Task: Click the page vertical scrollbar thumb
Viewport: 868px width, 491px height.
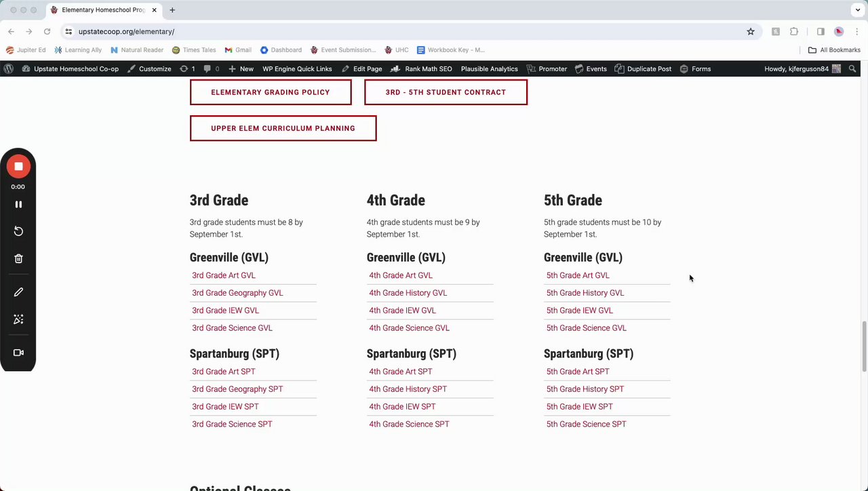Action: 864,346
